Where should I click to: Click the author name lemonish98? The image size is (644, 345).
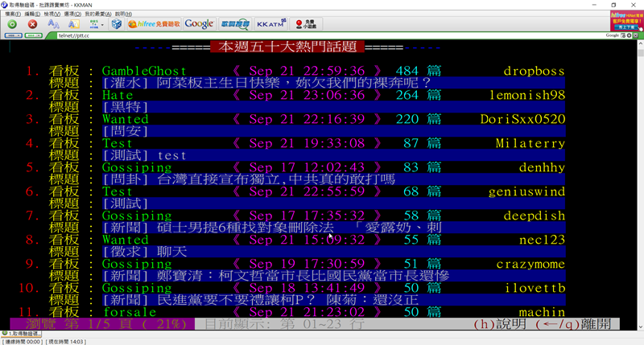(x=527, y=95)
